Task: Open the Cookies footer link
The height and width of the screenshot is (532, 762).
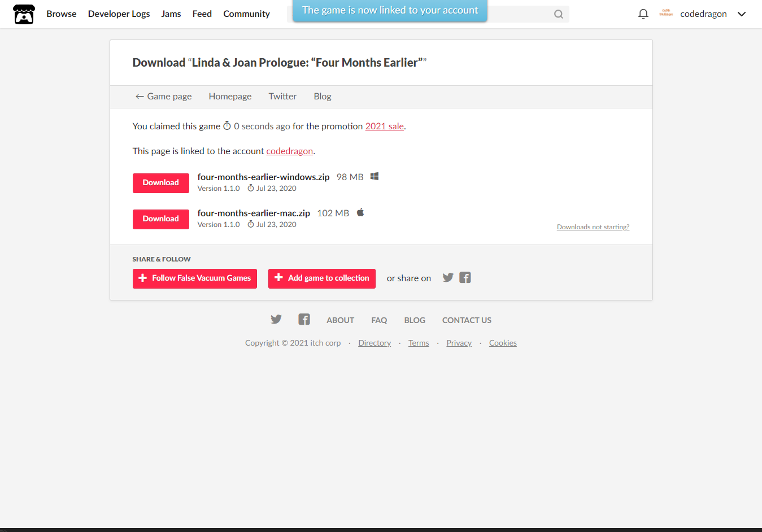Action: tap(503, 343)
